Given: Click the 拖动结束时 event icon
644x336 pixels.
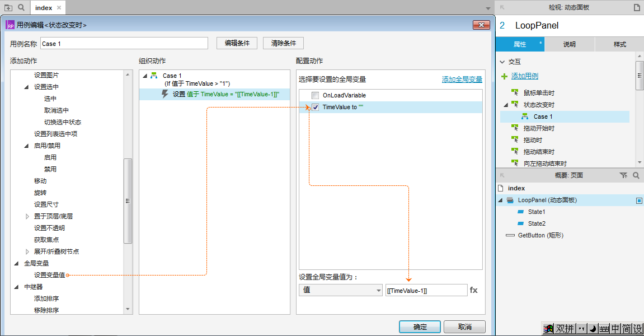Looking at the screenshot, I should pos(515,151).
